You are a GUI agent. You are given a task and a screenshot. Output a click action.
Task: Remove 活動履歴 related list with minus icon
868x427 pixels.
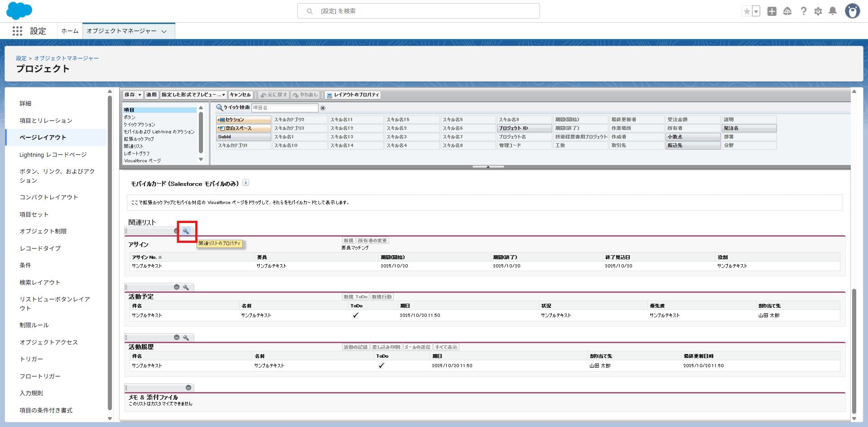coord(177,338)
